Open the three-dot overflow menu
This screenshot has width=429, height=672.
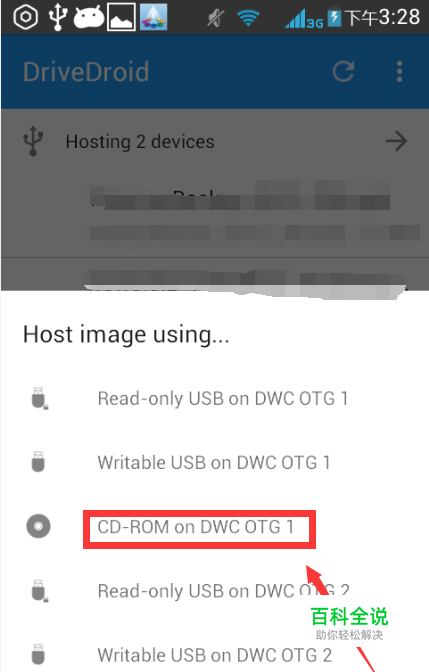click(399, 72)
